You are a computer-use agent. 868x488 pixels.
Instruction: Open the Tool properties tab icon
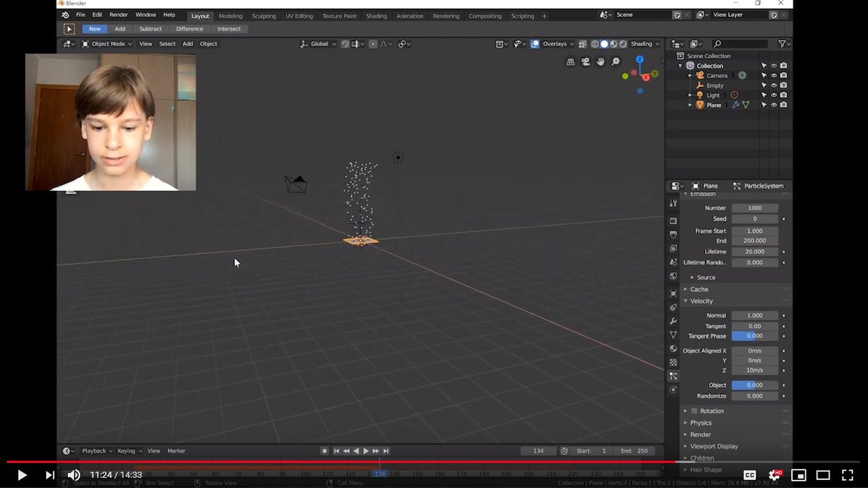pos(673,203)
